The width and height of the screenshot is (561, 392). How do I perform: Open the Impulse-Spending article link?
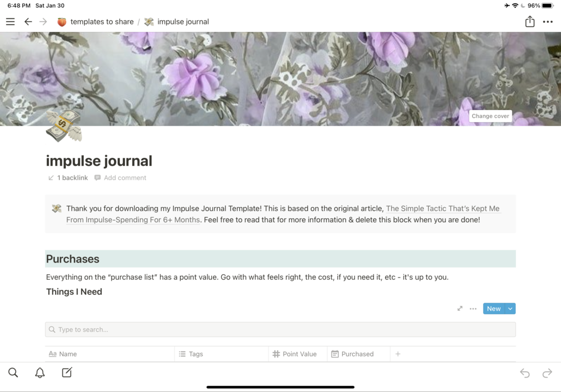click(x=284, y=214)
